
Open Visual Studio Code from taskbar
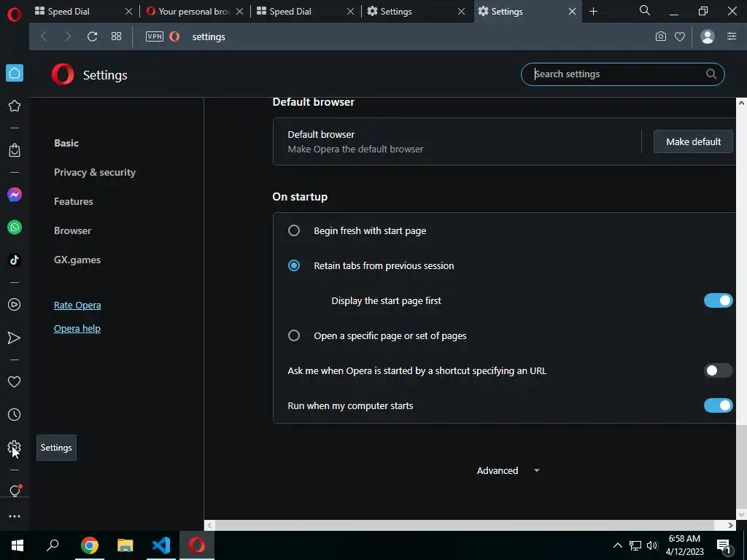(x=161, y=545)
